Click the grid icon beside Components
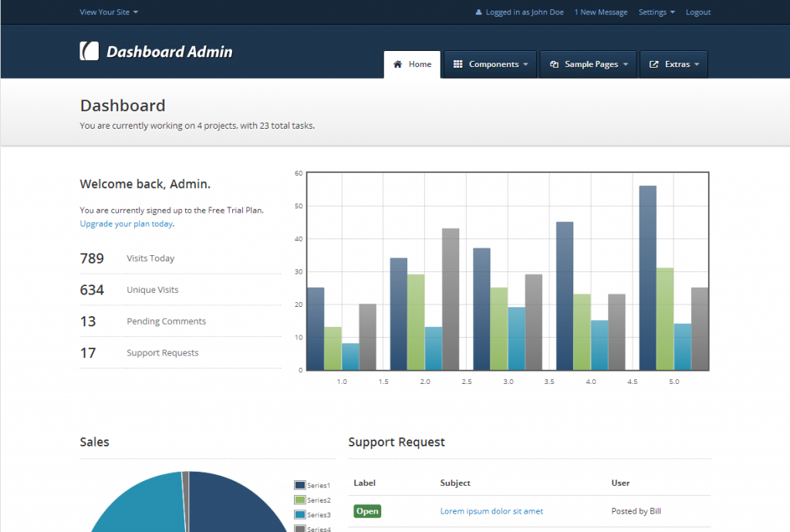Viewport: 790px width, 532px height. coord(457,65)
